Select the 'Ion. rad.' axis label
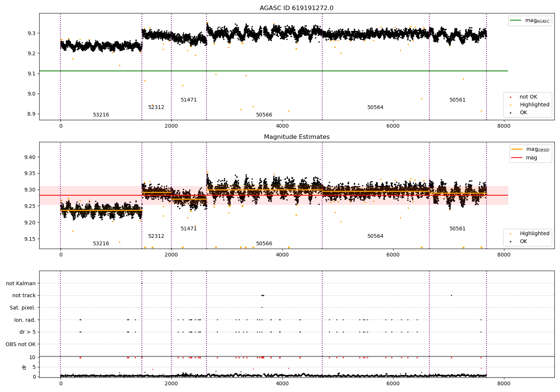Screen dimensions: 560x392 click(x=25, y=320)
